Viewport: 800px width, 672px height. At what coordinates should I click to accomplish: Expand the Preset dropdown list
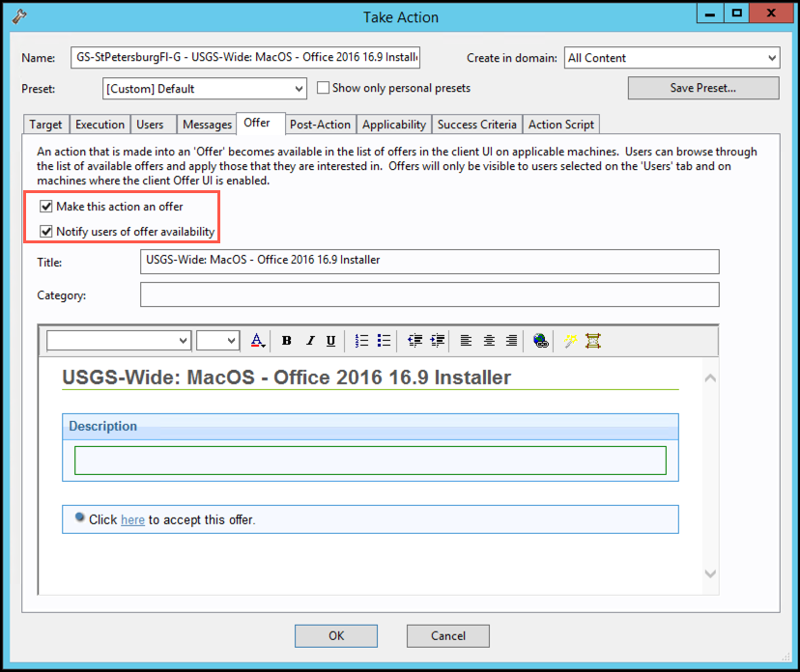(205, 88)
